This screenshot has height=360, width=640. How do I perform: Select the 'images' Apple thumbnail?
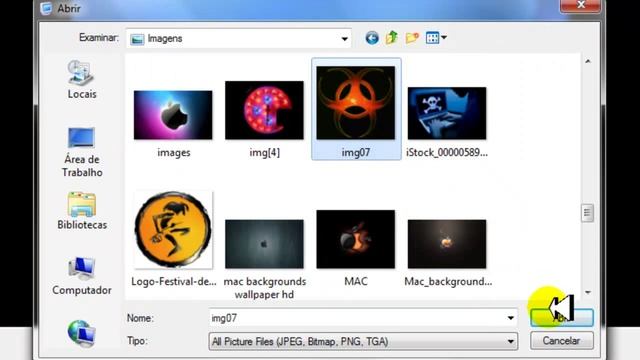coord(173,115)
